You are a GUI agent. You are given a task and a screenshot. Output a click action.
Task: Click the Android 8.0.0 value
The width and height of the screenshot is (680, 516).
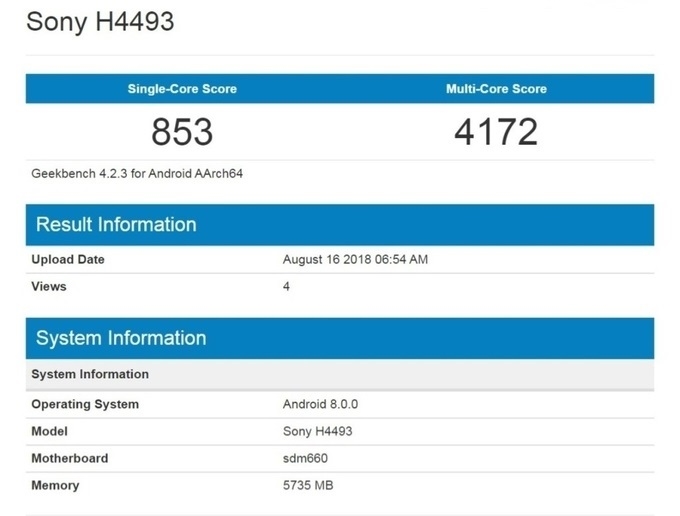[320, 404]
